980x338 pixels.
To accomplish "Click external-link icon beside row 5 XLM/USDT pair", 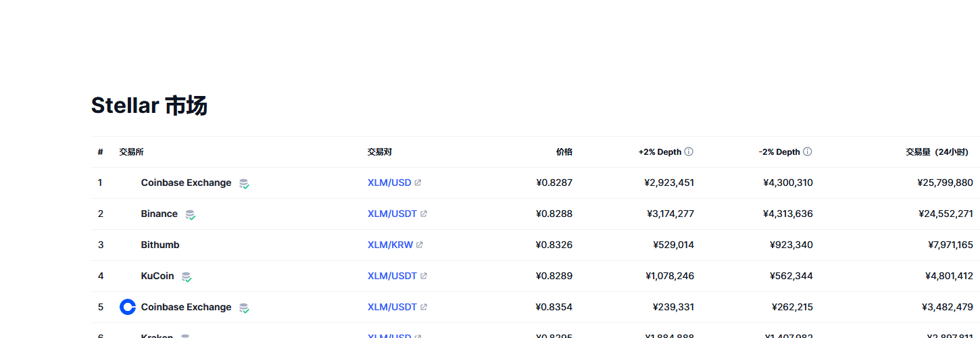I will [x=424, y=308].
